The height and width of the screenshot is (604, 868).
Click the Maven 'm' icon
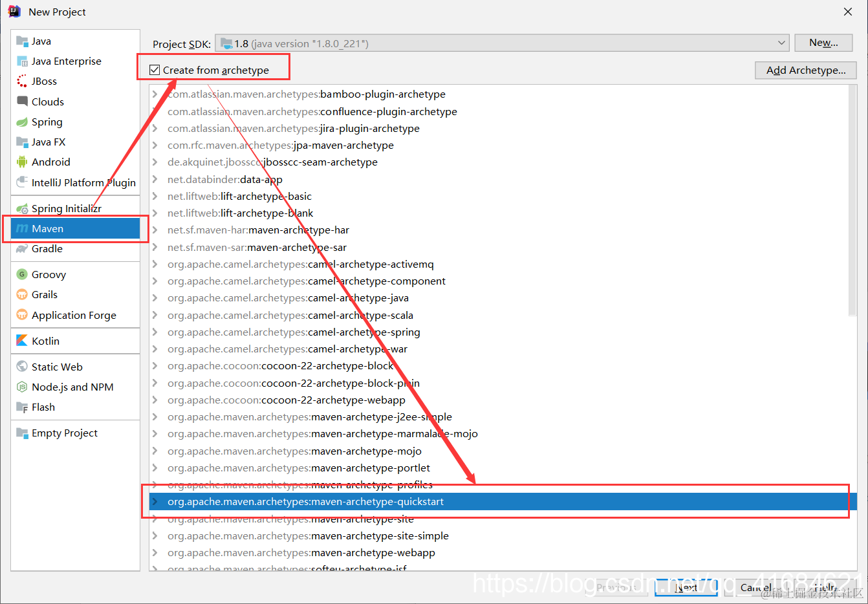(22, 229)
